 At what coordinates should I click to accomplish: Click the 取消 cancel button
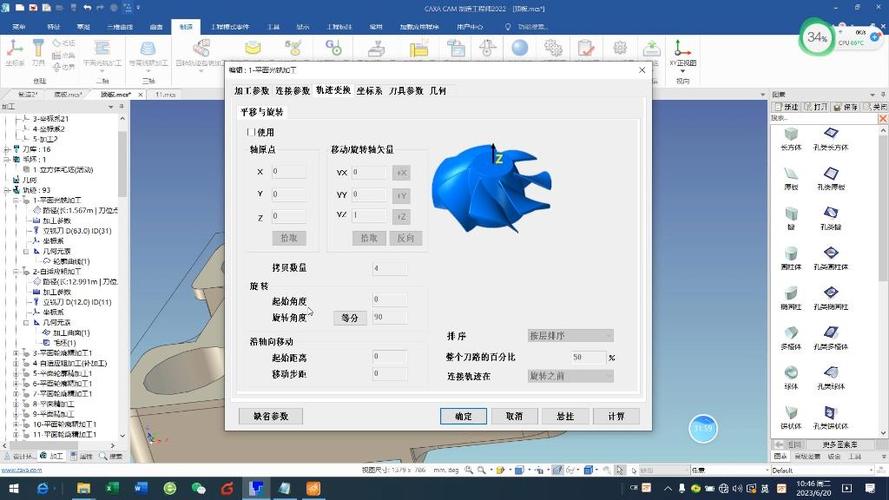coord(514,416)
